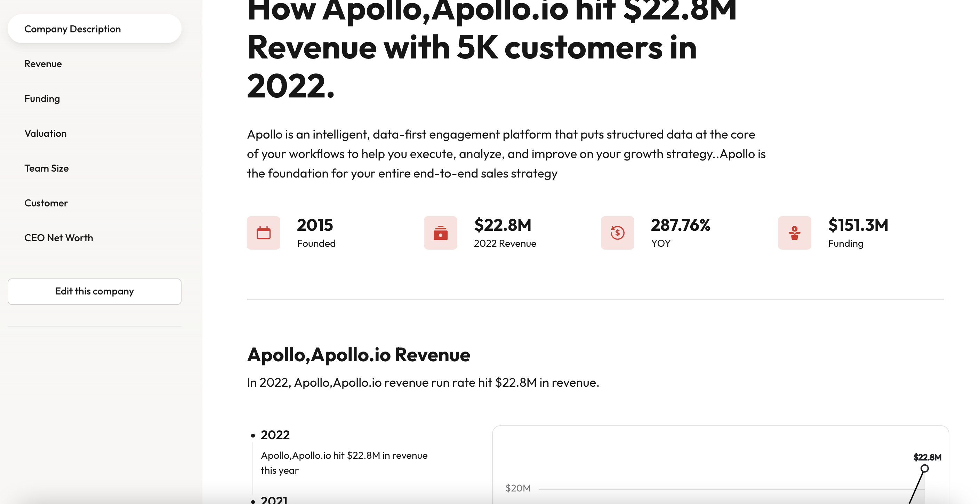Click the 2015 founded year value
This screenshot has width=980, height=504.
pyautogui.click(x=315, y=225)
